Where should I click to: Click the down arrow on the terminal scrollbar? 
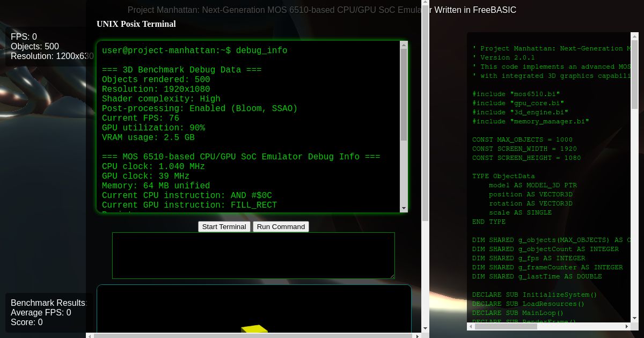(x=402, y=209)
